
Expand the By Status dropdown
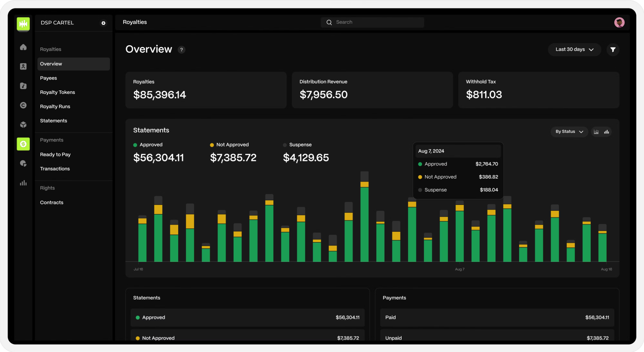[569, 132]
